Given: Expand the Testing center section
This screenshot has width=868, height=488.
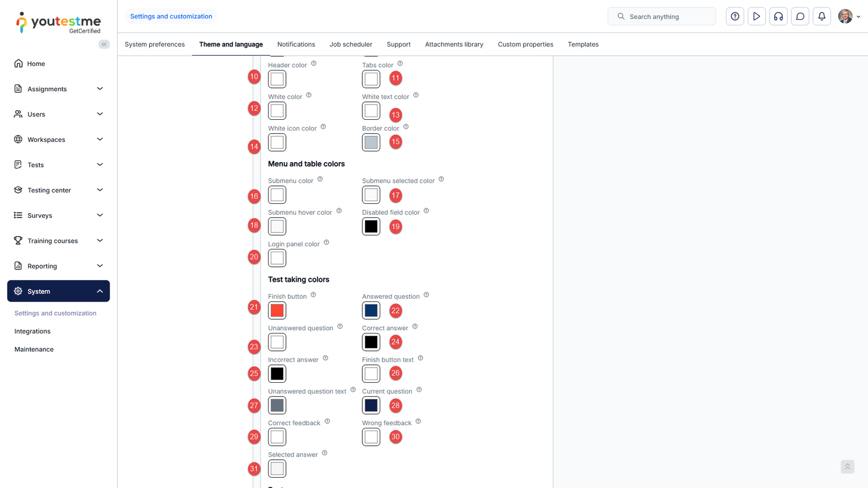Looking at the screenshot, I should (99, 190).
